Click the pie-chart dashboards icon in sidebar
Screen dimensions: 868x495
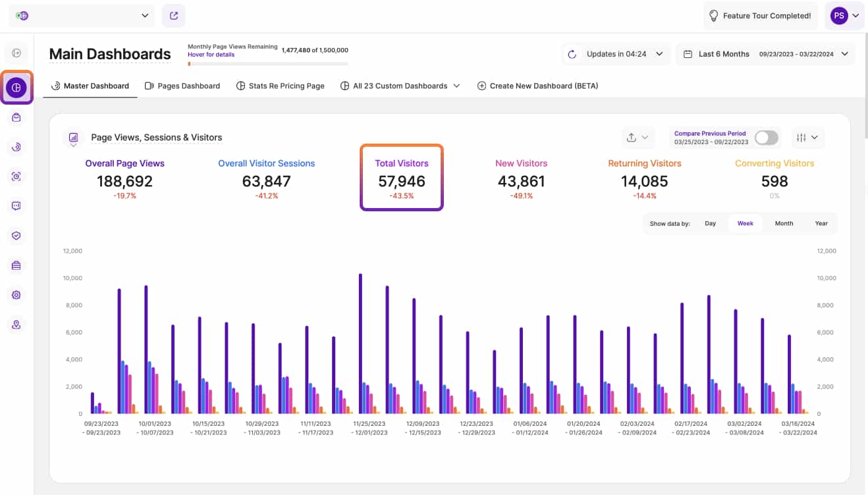pos(16,88)
